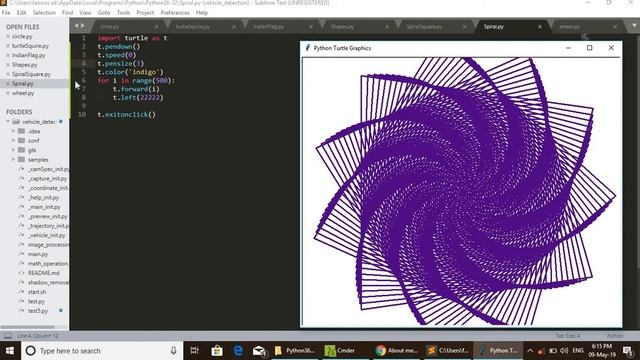Switch to the turtleSquare.py tab
This screenshot has width=640, height=360.
(x=193, y=27)
